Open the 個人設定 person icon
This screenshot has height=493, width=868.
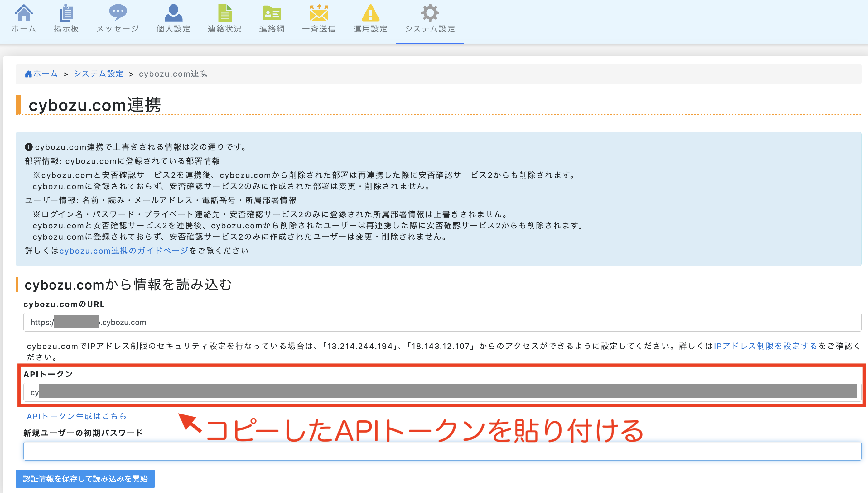(173, 13)
